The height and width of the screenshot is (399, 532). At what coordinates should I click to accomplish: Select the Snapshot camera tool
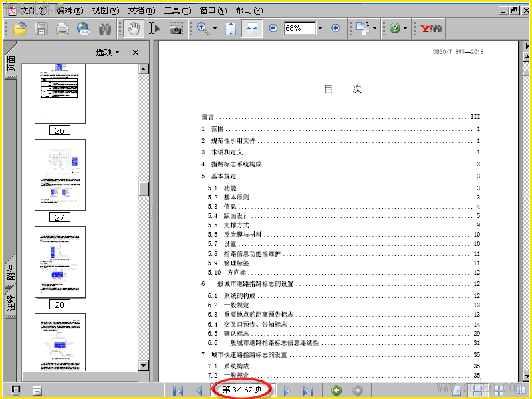pyautogui.click(x=176, y=29)
